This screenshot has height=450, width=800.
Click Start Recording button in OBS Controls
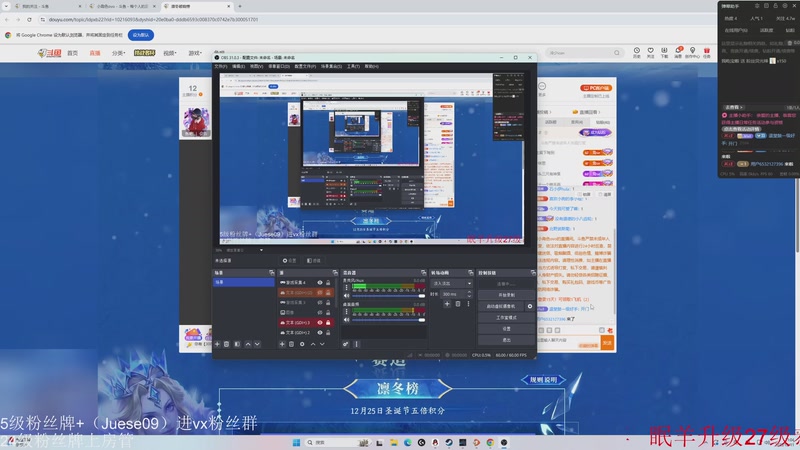coord(506,295)
